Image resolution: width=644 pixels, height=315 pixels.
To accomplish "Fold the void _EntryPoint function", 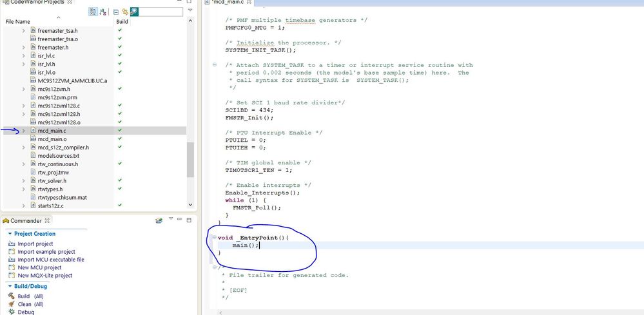I will coord(215,238).
